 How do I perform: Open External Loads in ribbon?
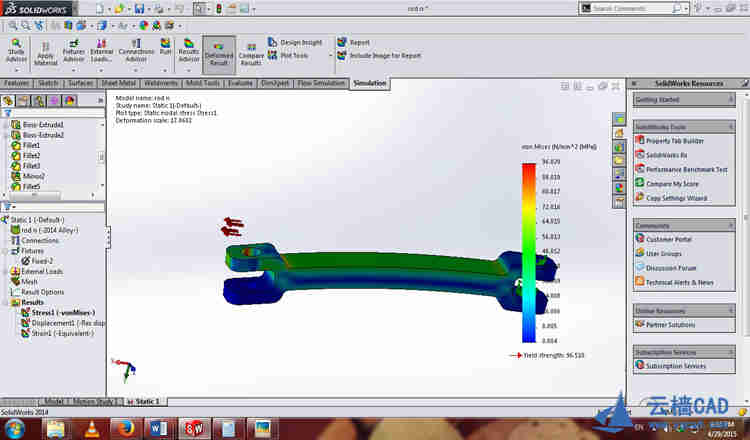(101, 51)
